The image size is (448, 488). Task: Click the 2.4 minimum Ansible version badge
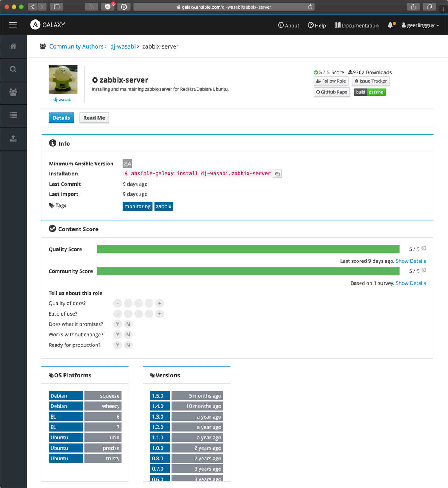[x=127, y=164]
